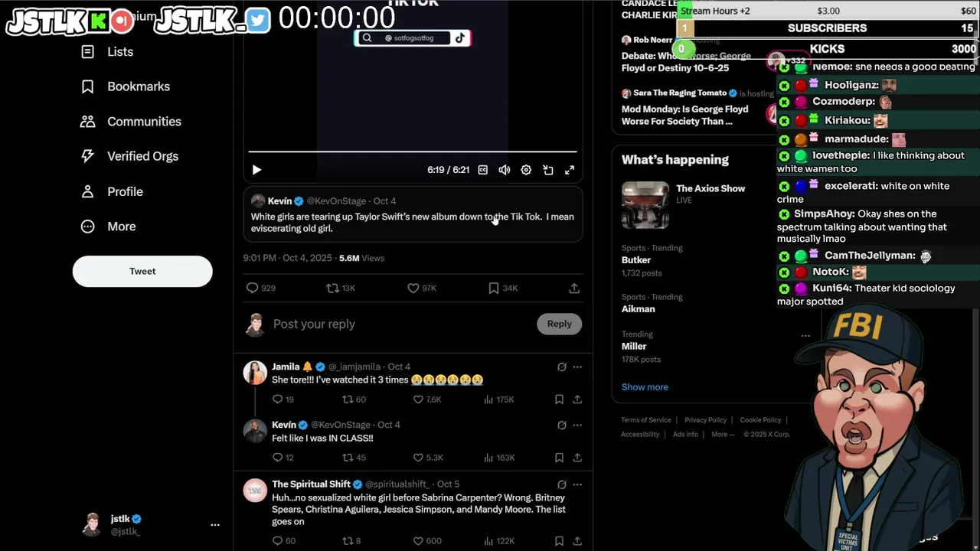Screen dimensions: 980x551
Task: Mute the video volume icon
Action: click(505, 170)
